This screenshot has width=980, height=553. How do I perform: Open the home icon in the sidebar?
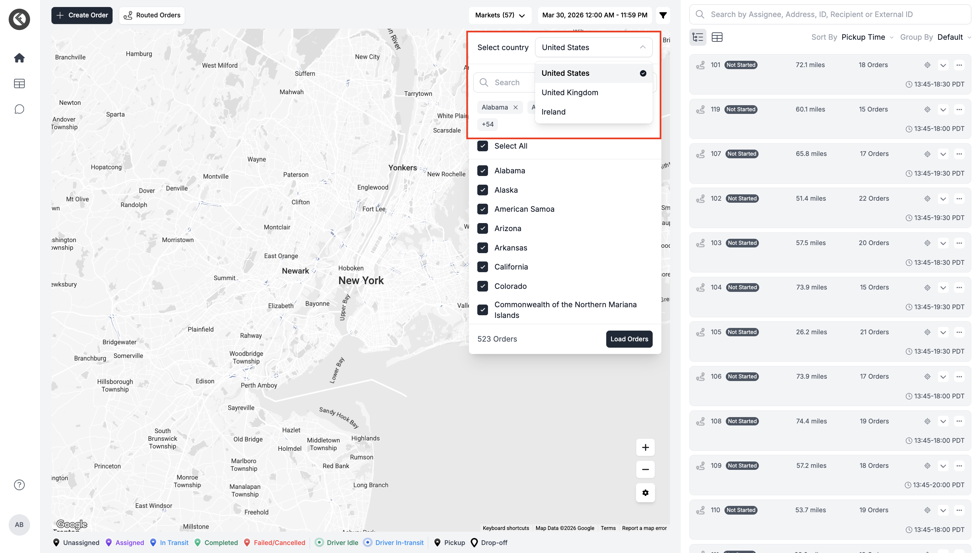(x=19, y=58)
